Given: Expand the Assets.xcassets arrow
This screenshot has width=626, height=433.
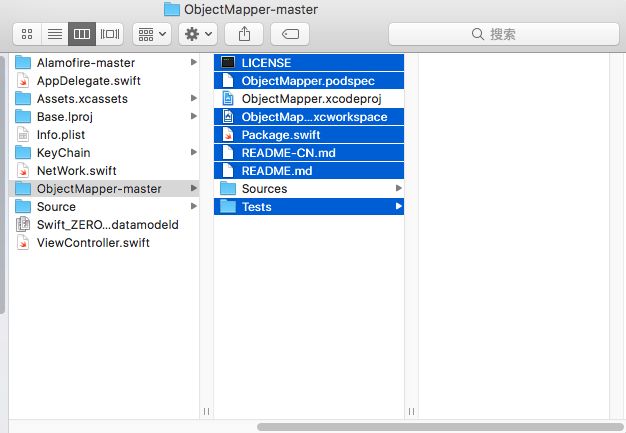Looking at the screenshot, I should tap(194, 98).
